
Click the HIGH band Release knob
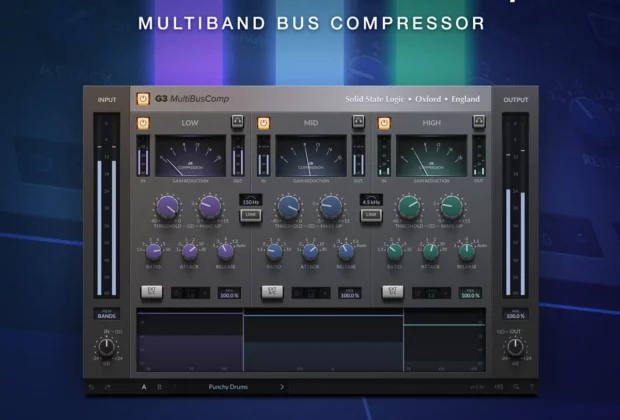coord(467,252)
